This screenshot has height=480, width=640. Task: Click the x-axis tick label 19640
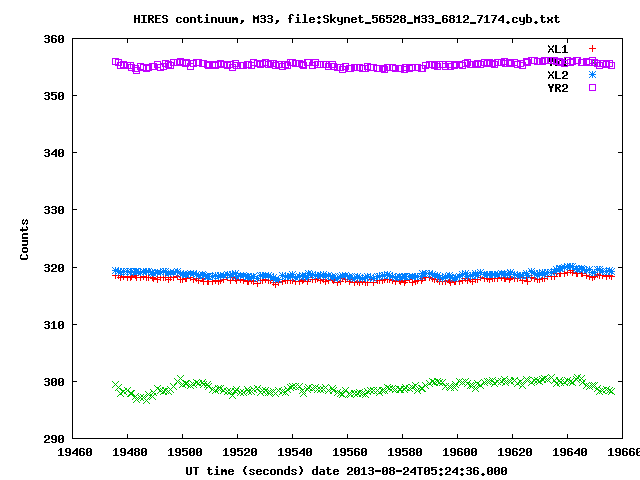tap(570, 452)
